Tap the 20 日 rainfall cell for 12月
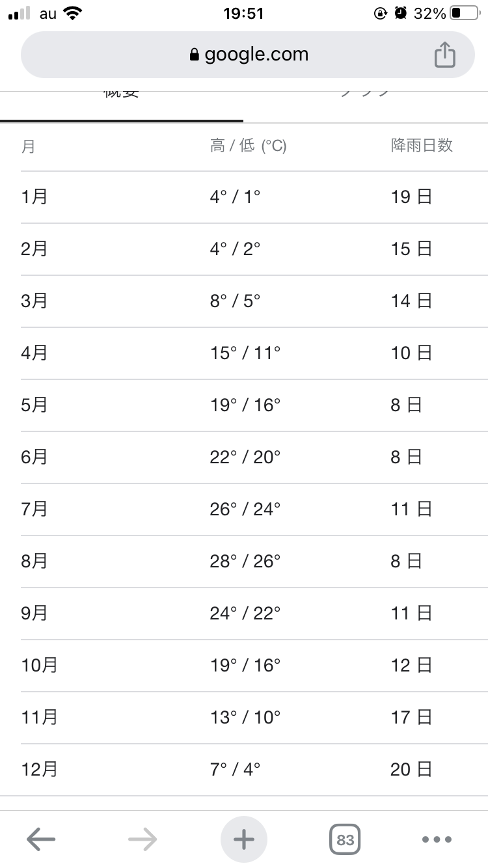 (x=411, y=769)
